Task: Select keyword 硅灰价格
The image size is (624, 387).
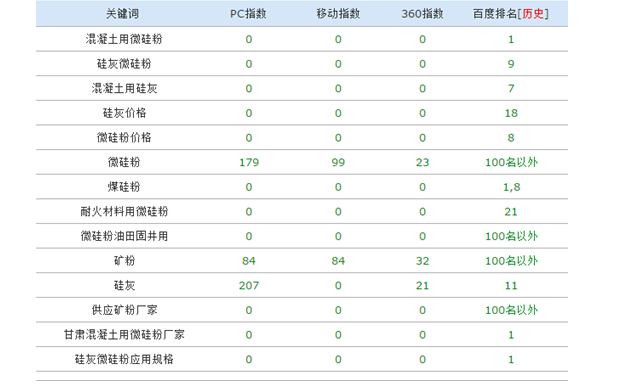Action: coord(124,113)
